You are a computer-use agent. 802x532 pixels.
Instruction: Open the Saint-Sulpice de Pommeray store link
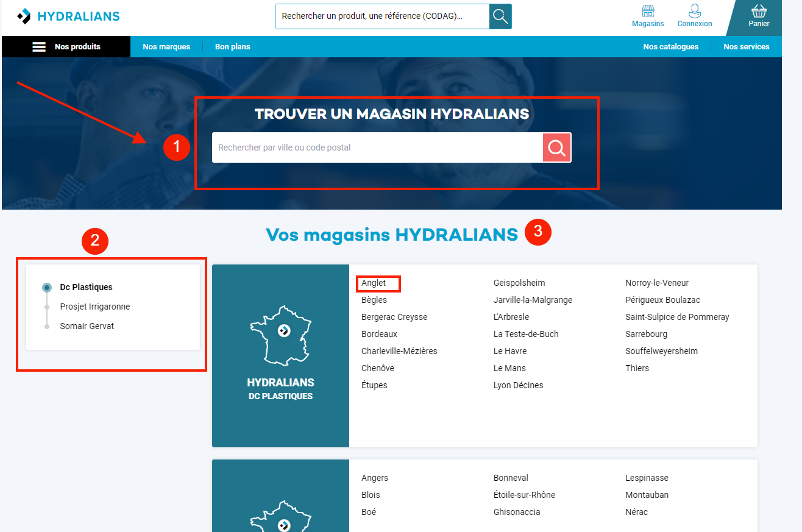(x=677, y=317)
